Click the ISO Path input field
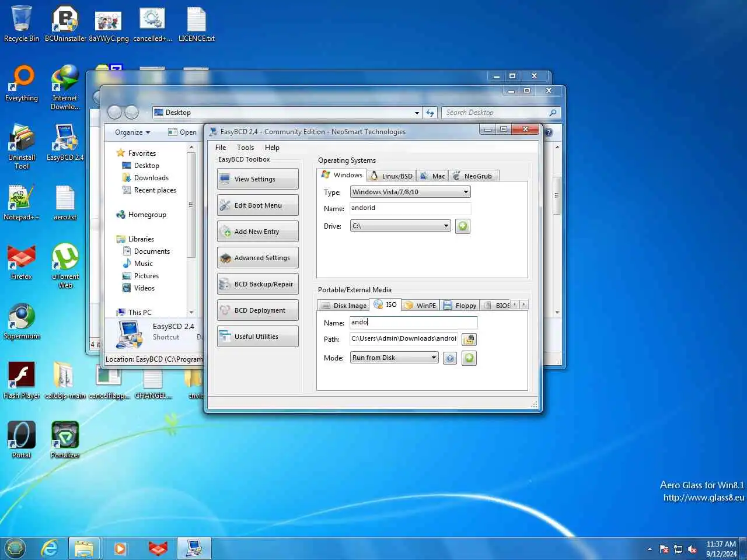The width and height of the screenshot is (747, 560). pos(403,339)
